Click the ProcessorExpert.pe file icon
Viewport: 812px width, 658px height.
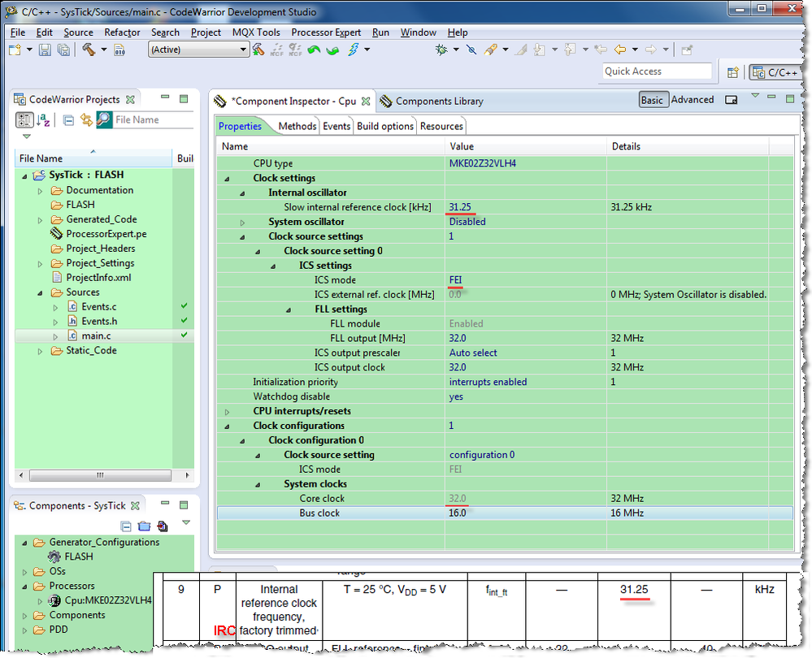(x=57, y=234)
